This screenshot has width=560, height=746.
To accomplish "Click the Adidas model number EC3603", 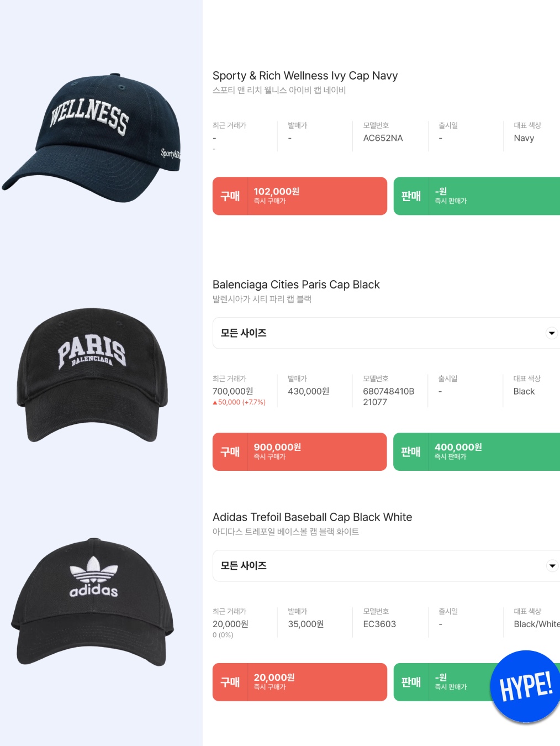I will pos(379,624).
